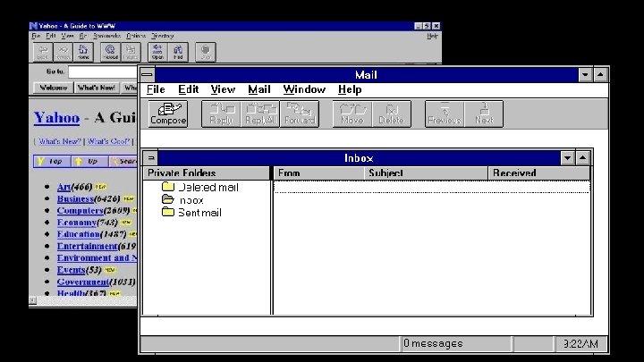Select the Sent mail folder
Viewport: 644px width, 362px height.
[191, 212]
